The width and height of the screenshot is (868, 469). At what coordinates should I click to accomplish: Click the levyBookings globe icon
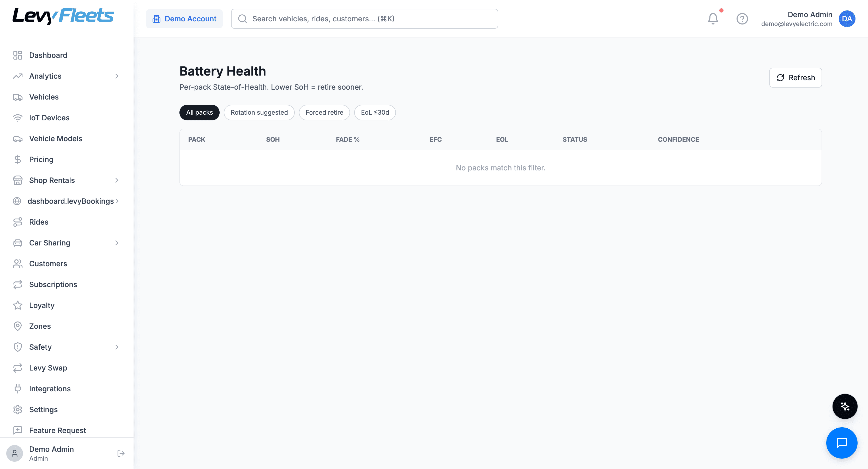(17, 201)
